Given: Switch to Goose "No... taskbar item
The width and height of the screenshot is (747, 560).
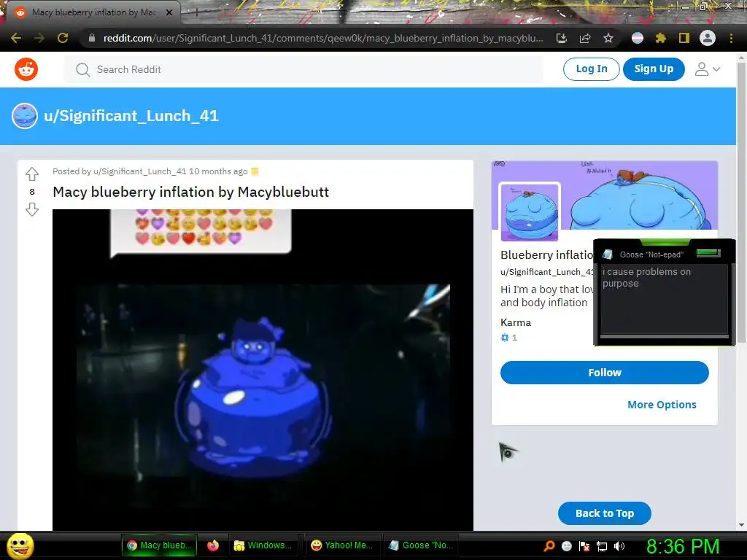Looking at the screenshot, I should [x=421, y=545].
